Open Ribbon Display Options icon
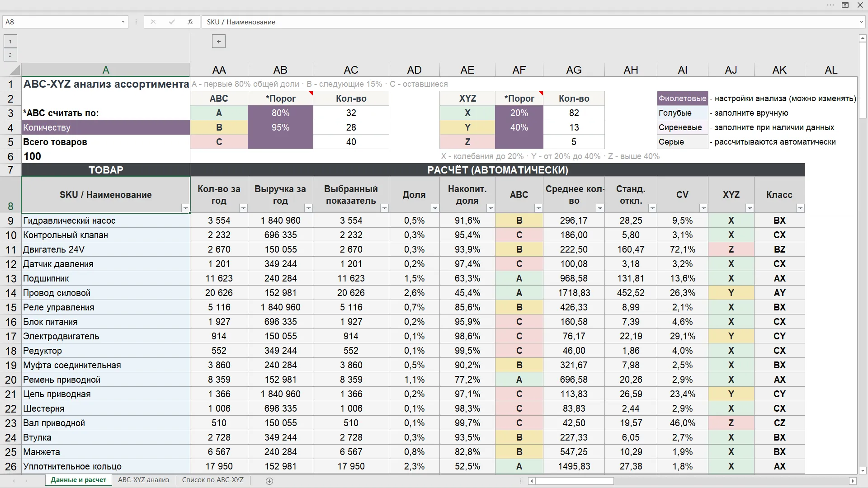 click(x=845, y=5)
